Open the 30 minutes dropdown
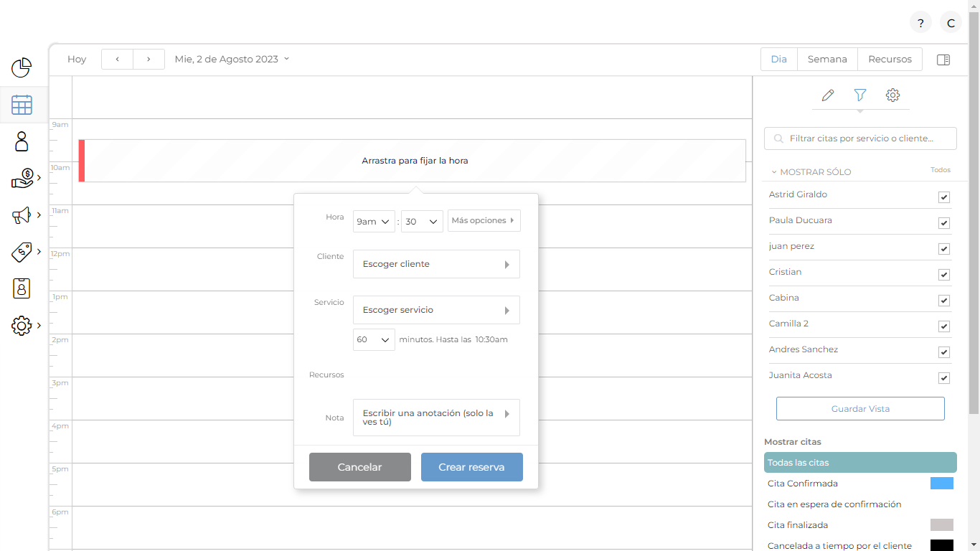980x551 pixels. 422,222
